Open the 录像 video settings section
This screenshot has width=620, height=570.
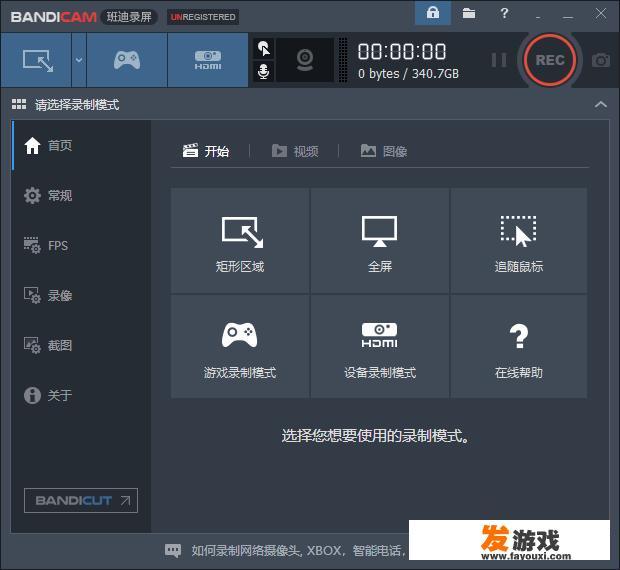point(81,295)
